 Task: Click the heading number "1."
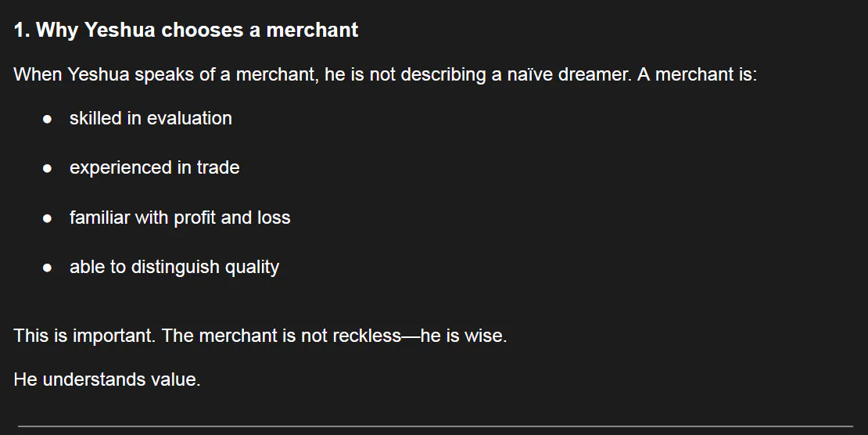tap(22, 31)
